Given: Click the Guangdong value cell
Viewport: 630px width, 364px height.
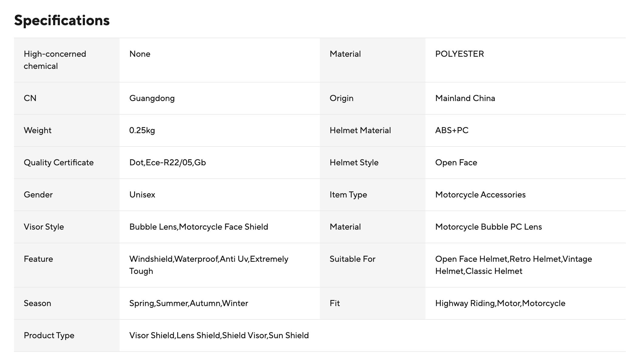Looking at the screenshot, I should tap(152, 98).
